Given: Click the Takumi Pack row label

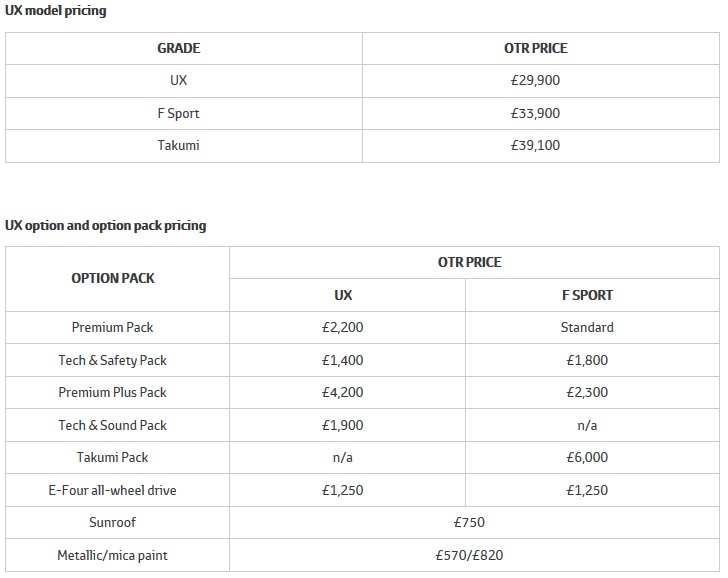Looking at the screenshot, I should (113, 457).
